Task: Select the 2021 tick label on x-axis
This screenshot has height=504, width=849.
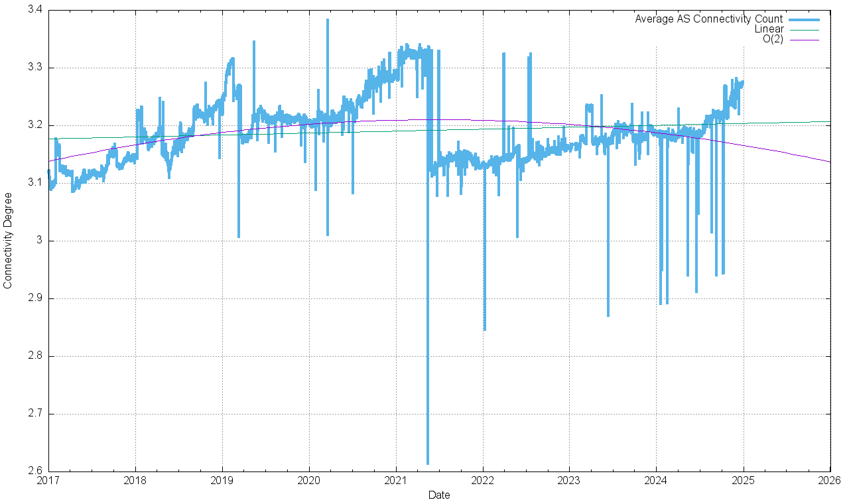Action: [395, 479]
